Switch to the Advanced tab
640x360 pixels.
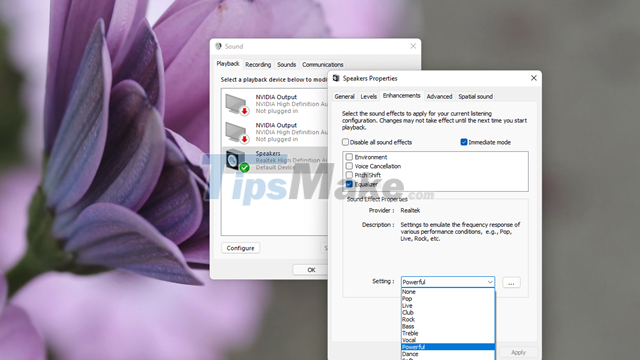(x=440, y=96)
